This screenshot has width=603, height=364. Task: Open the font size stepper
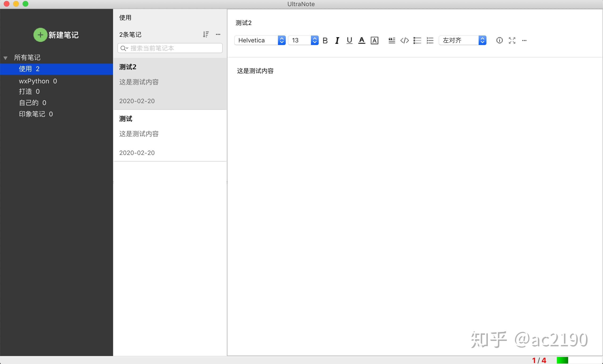click(315, 40)
